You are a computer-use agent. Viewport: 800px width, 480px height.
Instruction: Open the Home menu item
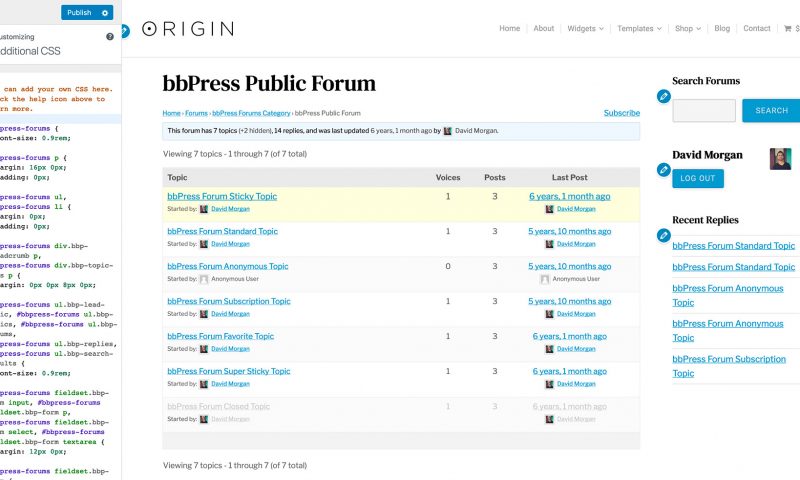509,29
